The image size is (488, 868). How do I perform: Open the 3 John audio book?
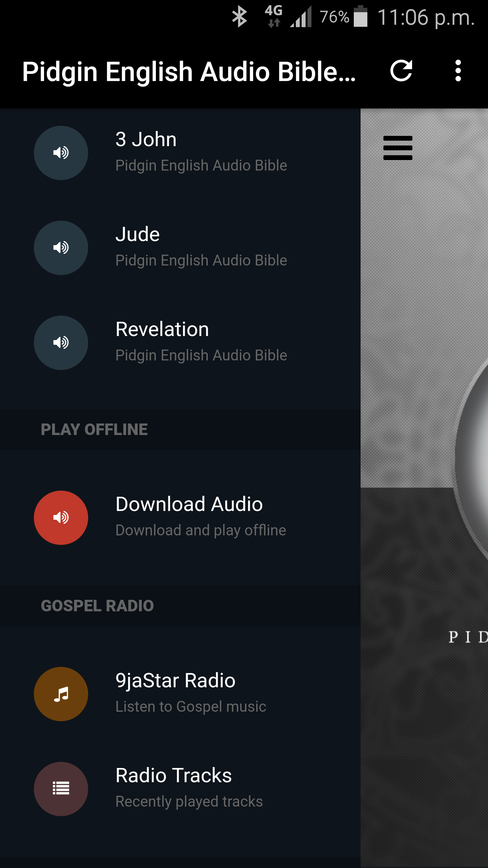[x=180, y=153]
